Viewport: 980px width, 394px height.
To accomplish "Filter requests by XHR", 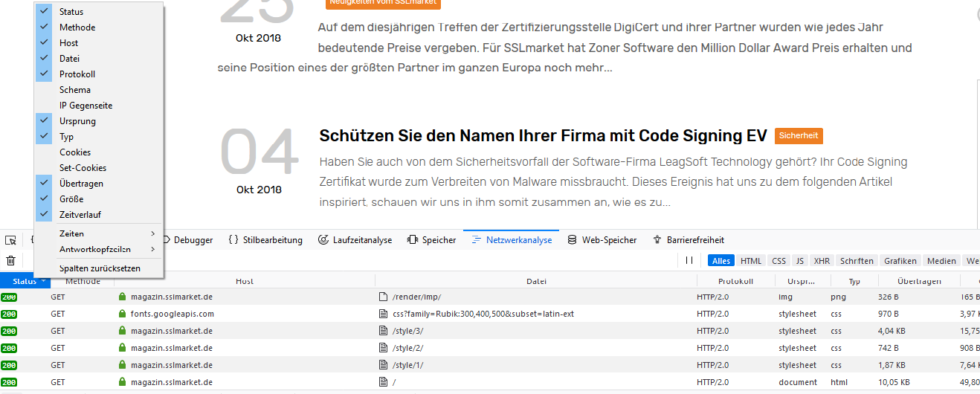I will click(x=822, y=261).
